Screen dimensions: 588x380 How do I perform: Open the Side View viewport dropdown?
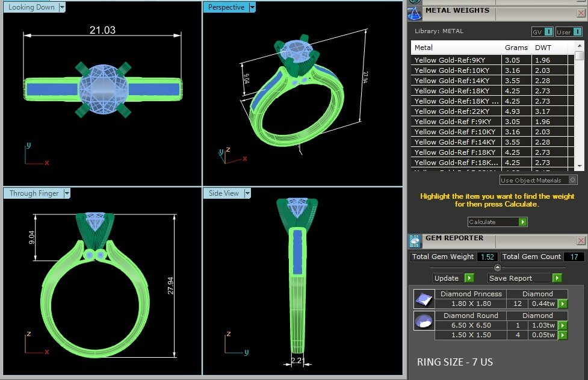click(x=247, y=193)
